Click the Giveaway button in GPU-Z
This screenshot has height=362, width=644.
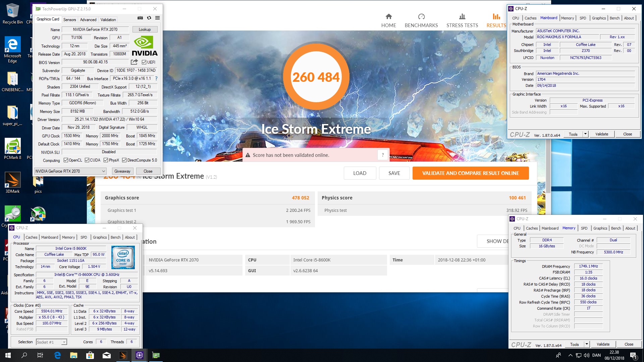pyautogui.click(x=122, y=171)
